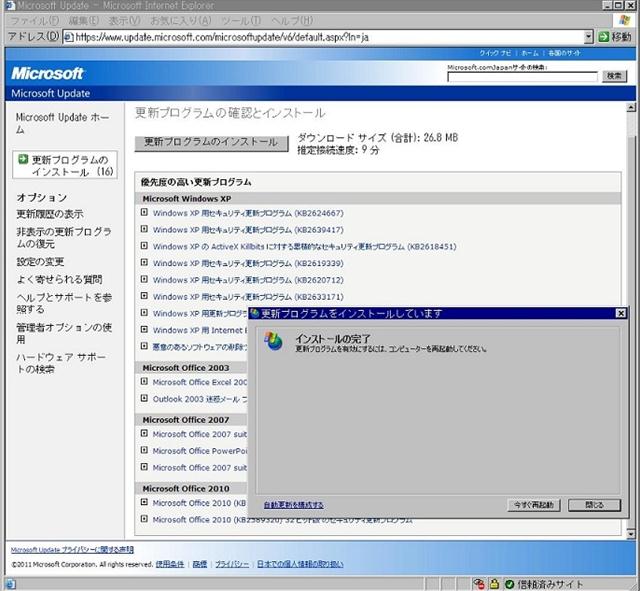Expand update KB2624667 details
The height and width of the screenshot is (591, 640).
click(144, 212)
